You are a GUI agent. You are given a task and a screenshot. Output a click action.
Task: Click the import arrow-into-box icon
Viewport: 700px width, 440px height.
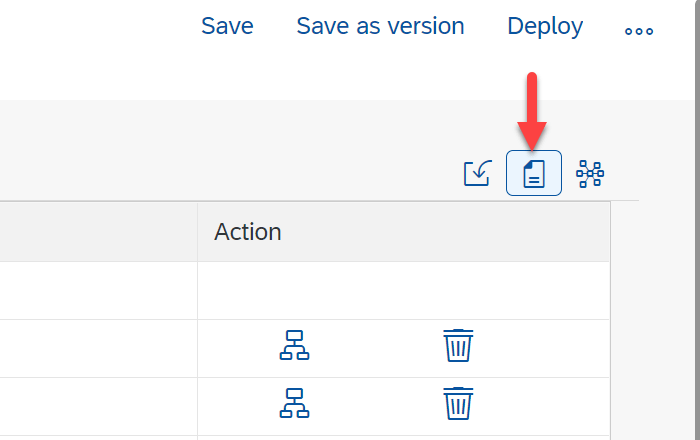click(478, 173)
